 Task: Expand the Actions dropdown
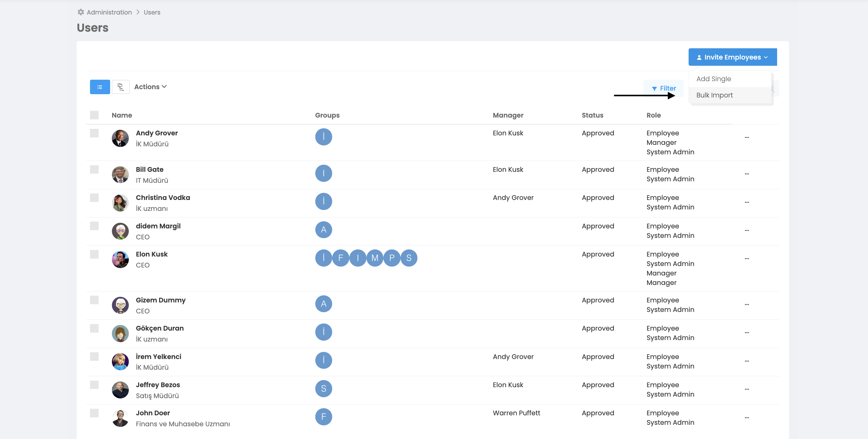150,87
